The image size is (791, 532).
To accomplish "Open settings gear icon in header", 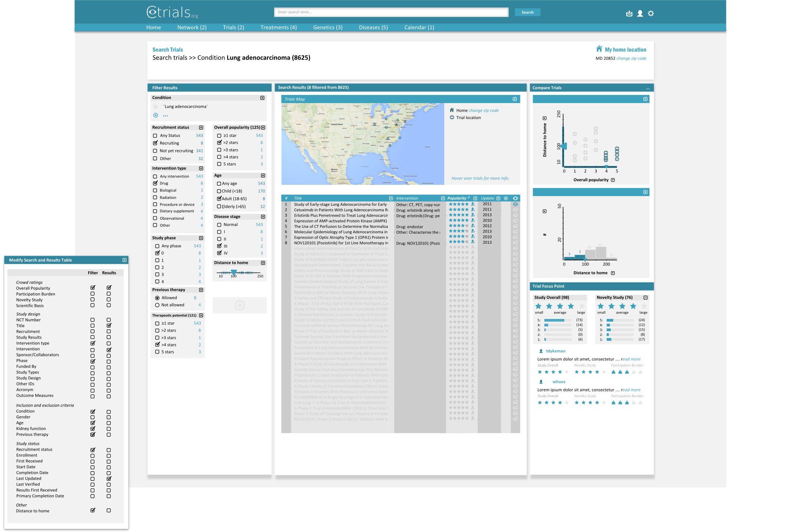I will (x=651, y=14).
